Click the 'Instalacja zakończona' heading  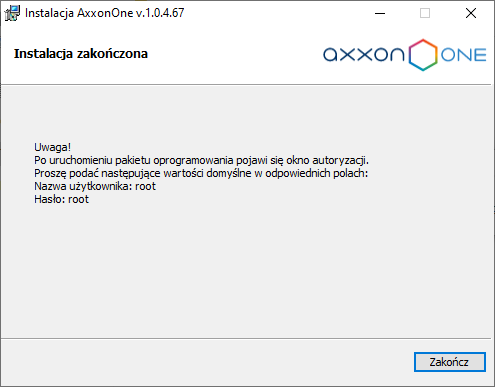point(81,54)
